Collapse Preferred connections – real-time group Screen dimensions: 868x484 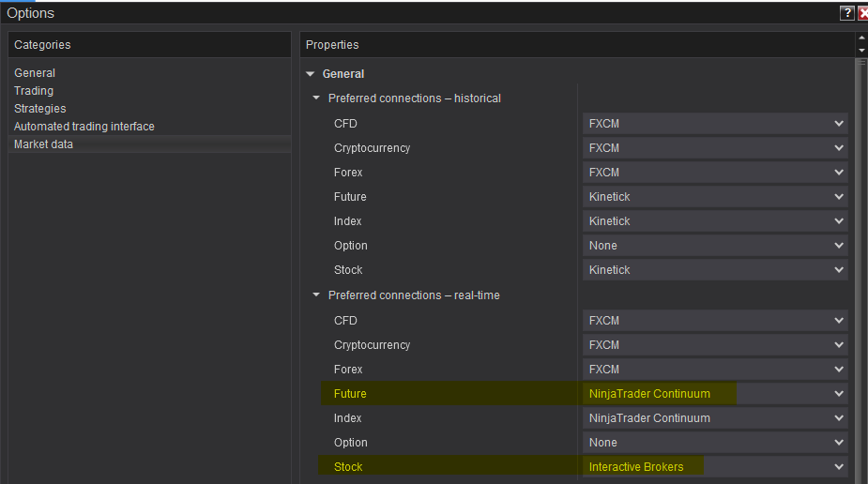click(x=316, y=295)
